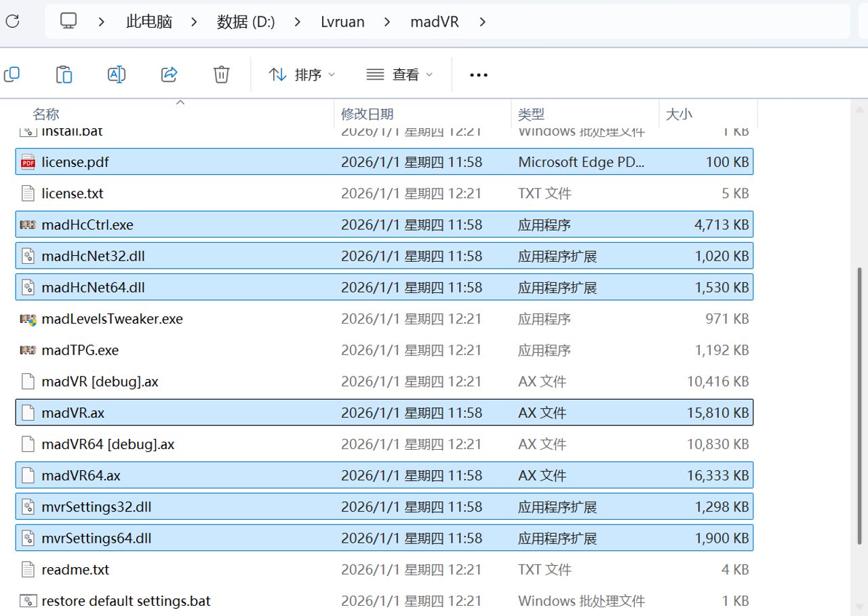Viewport: 868px width, 616px height.
Task: Click the madVR [debug].ax file icon
Action: (28, 381)
